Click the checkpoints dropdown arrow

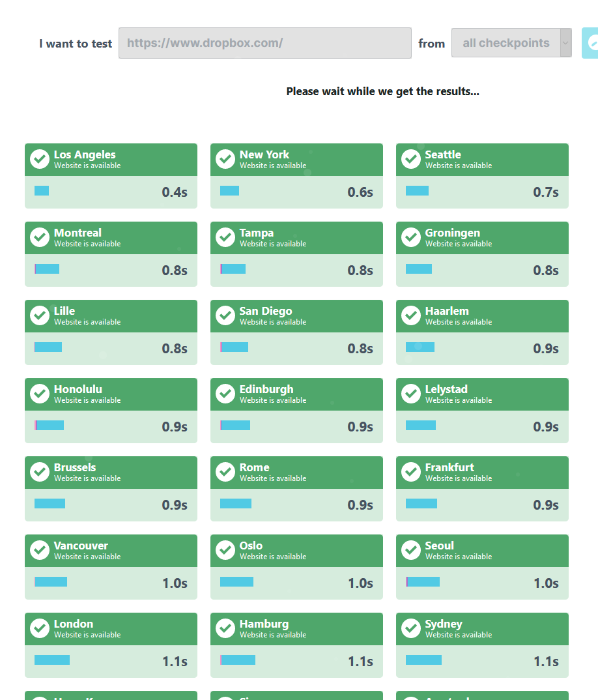click(565, 43)
